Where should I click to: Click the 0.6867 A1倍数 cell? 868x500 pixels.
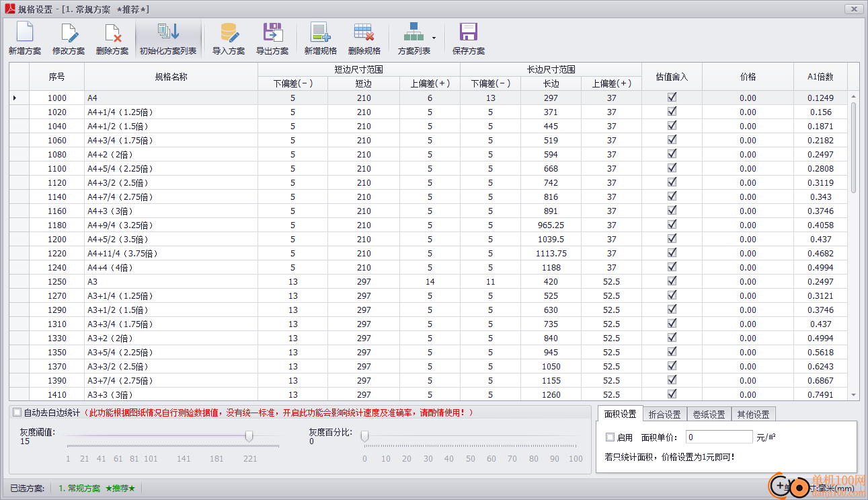[x=820, y=380]
